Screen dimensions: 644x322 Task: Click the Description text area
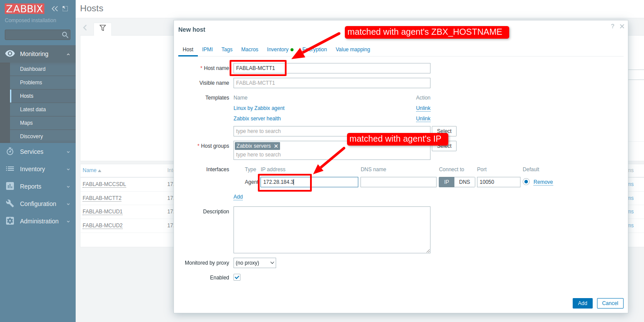point(332,230)
